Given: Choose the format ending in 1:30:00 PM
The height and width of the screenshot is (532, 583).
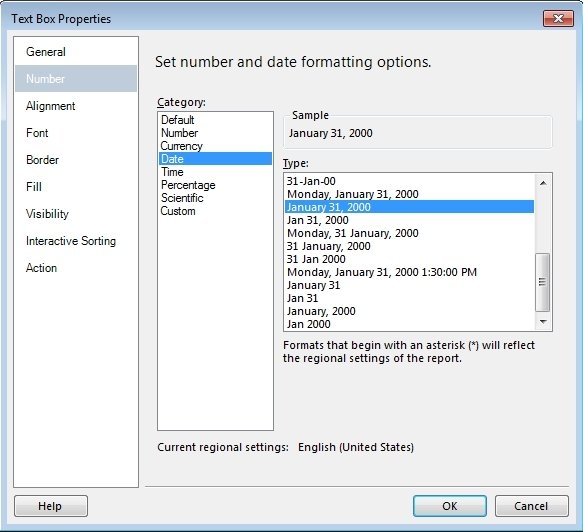Looking at the screenshot, I should click(409, 272).
